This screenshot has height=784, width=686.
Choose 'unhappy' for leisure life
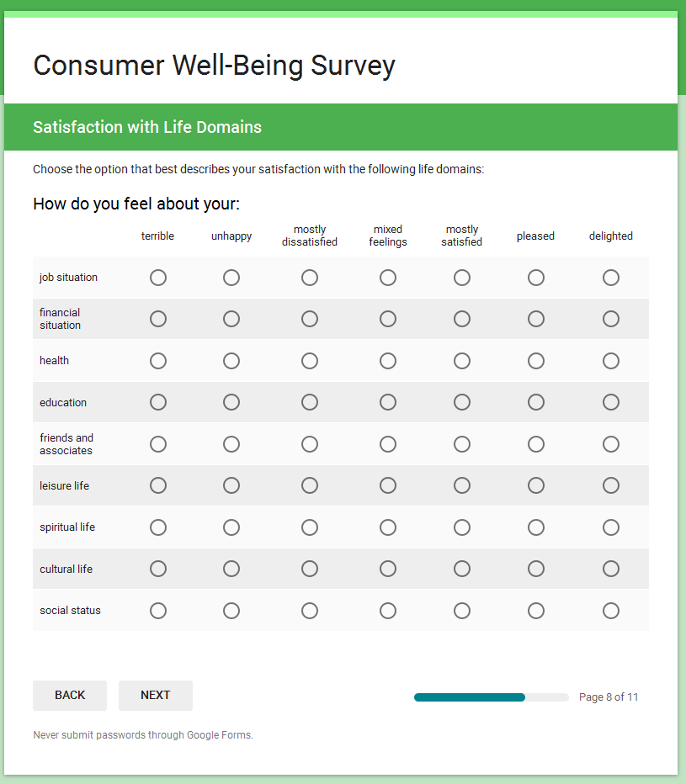pos(231,485)
